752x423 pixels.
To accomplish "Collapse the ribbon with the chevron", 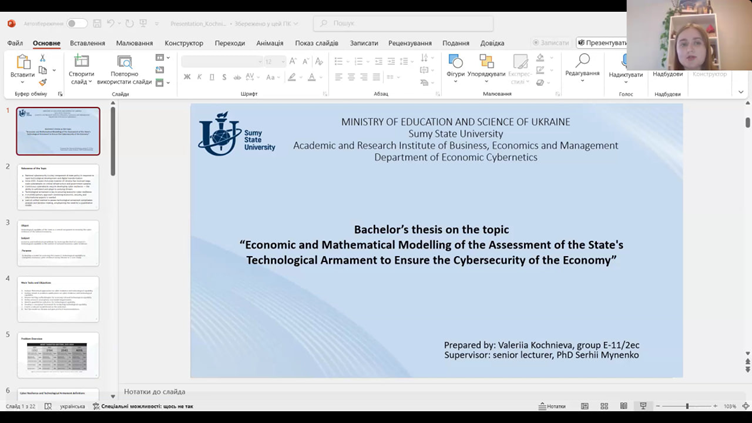I will point(740,92).
